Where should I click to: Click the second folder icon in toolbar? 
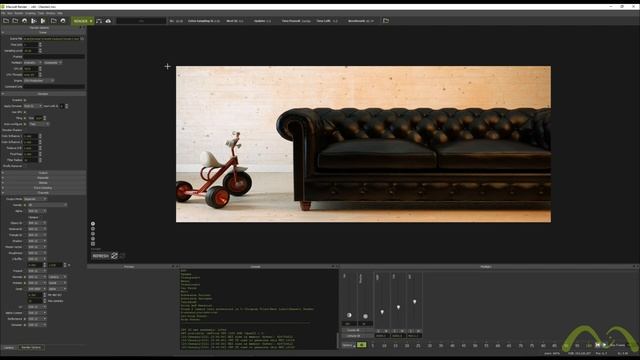tap(15, 20)
